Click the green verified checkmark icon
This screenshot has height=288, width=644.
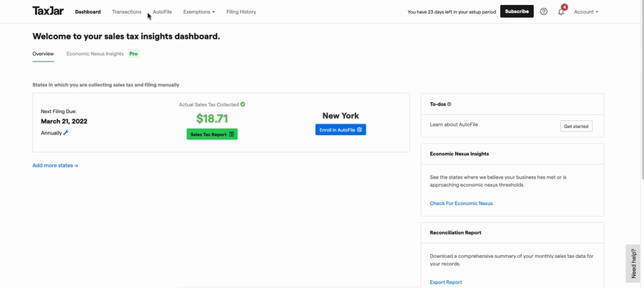(243, 104)
